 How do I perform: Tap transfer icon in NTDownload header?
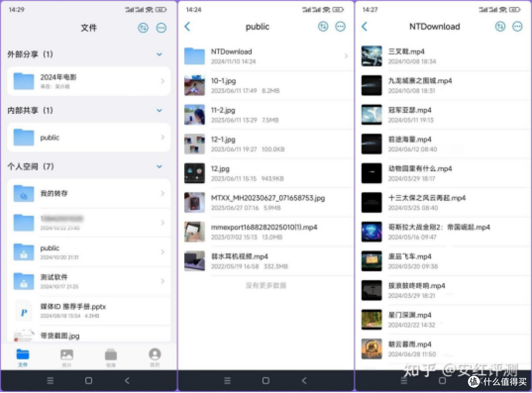(x=500, y=27)
